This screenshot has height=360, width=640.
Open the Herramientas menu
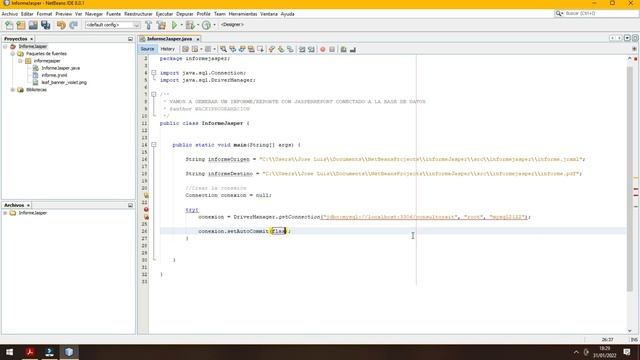[x=243, y=14]
